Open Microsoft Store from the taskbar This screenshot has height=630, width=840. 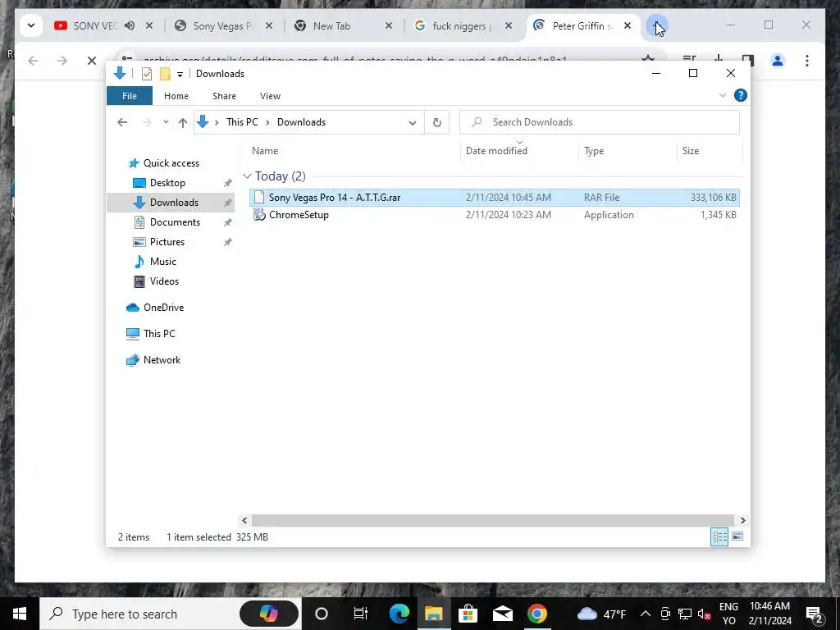tap(468, 614)
